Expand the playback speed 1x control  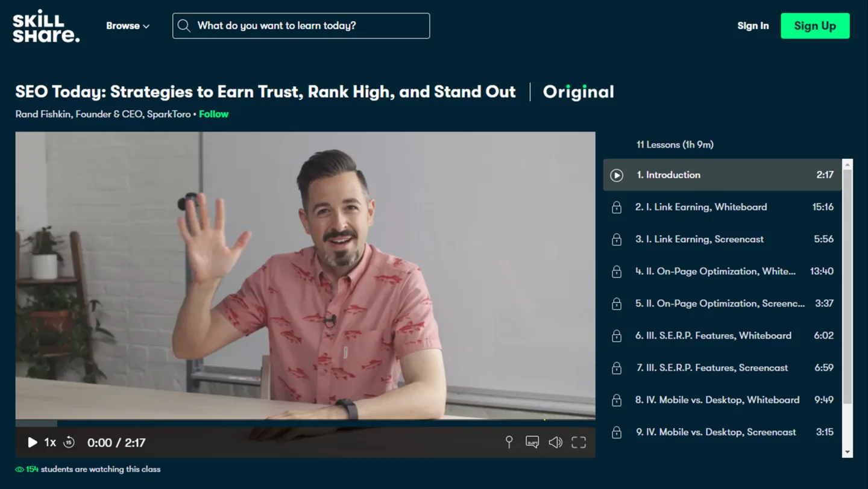[x=49, y=442]
